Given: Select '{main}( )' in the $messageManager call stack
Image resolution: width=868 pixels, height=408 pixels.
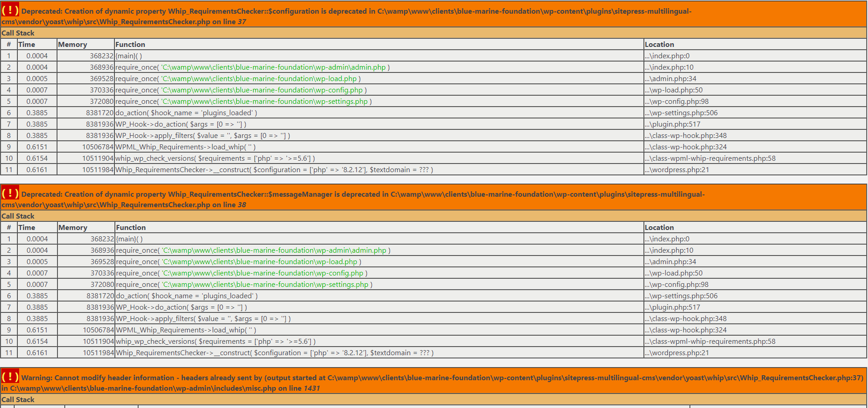Looking at the screenshot, I should [x=129, y=239].
